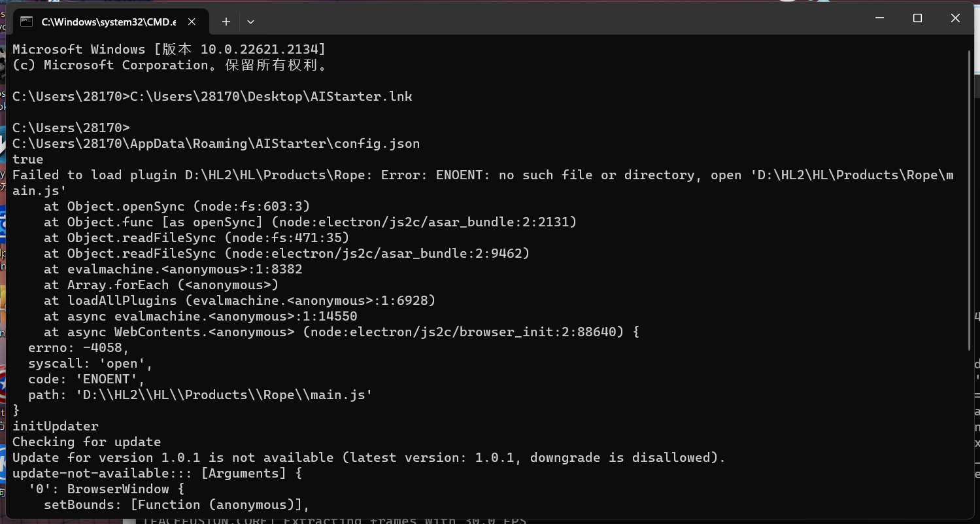Click the AIStarter.lnk command line
980x524 pixels.
tap(212, 96)
